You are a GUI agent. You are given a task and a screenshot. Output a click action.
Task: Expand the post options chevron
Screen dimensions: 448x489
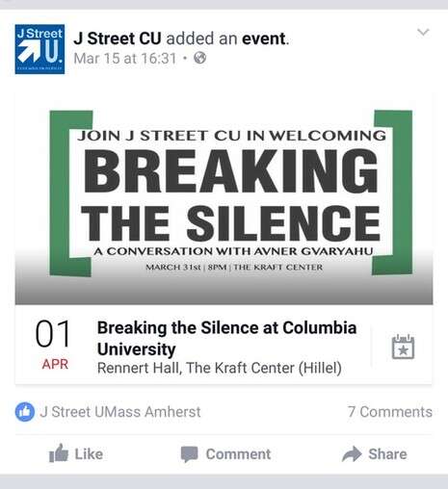423,32
